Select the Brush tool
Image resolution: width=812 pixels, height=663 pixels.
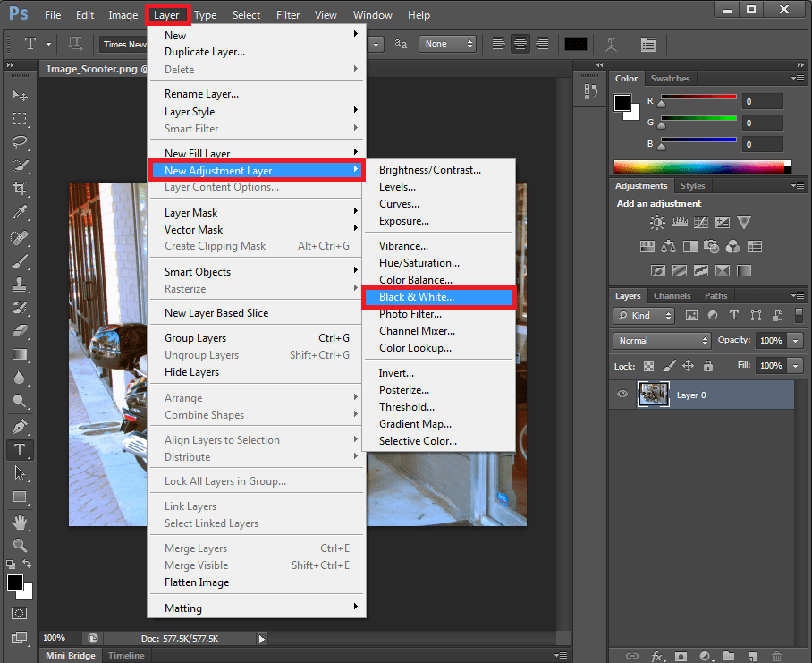[x=20, y=261]
